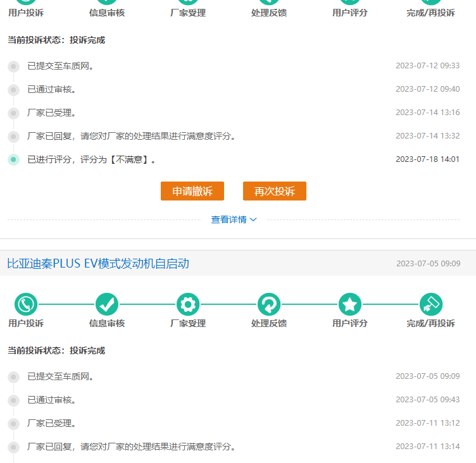
Task: Click the gavel 完成/再投诉 icon in the BYD complaint
Action: [x=431, y=304]
